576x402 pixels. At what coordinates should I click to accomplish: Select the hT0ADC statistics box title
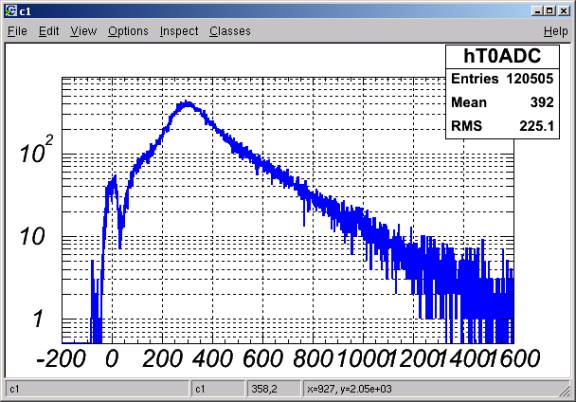click(x=502, y=57)
